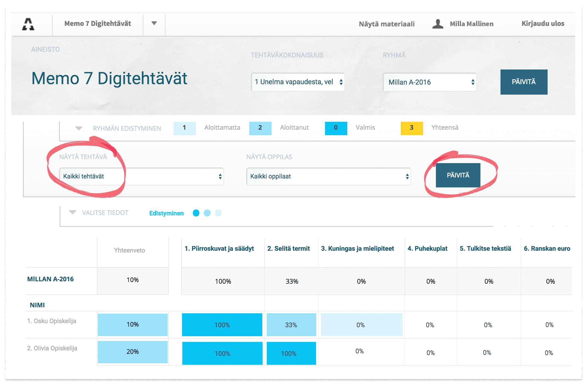Click Olivia's 20% summary cell
The image size is (588, 387).
(x=133, y=352)
